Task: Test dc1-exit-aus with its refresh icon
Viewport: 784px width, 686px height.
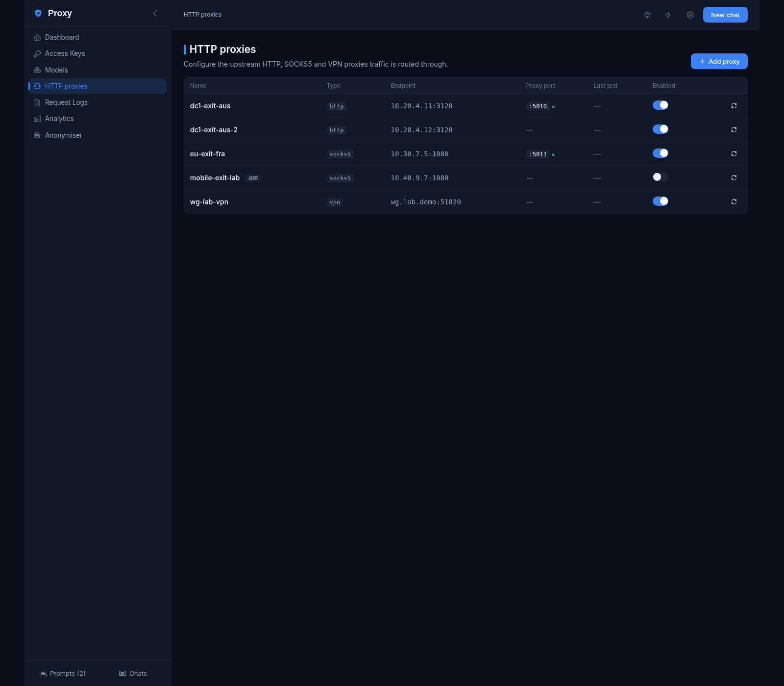Action: point(734,106)
